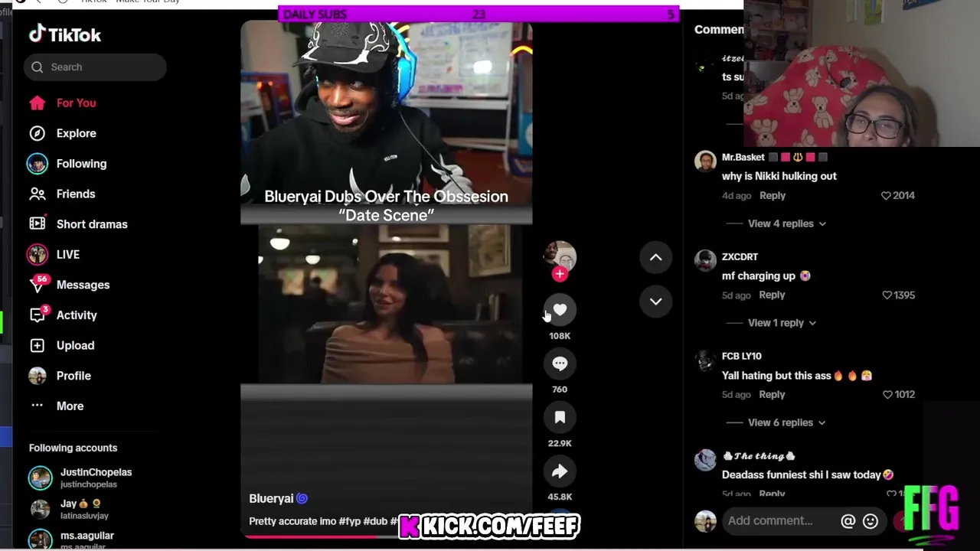The image size is (980, 551).
Task: Click the More three-dots icon
Action: pyautogui.click(x=37, y=406)
